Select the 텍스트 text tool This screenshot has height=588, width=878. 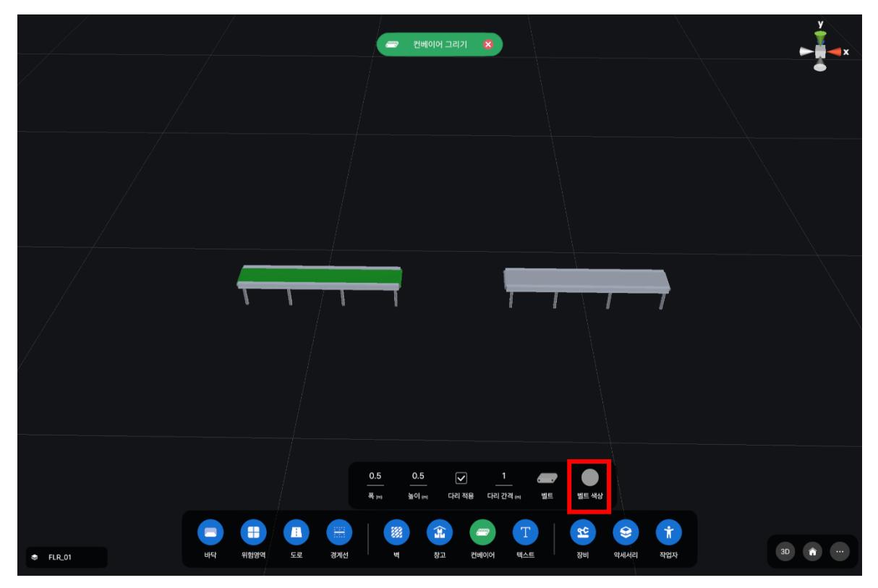coord(525,533)
